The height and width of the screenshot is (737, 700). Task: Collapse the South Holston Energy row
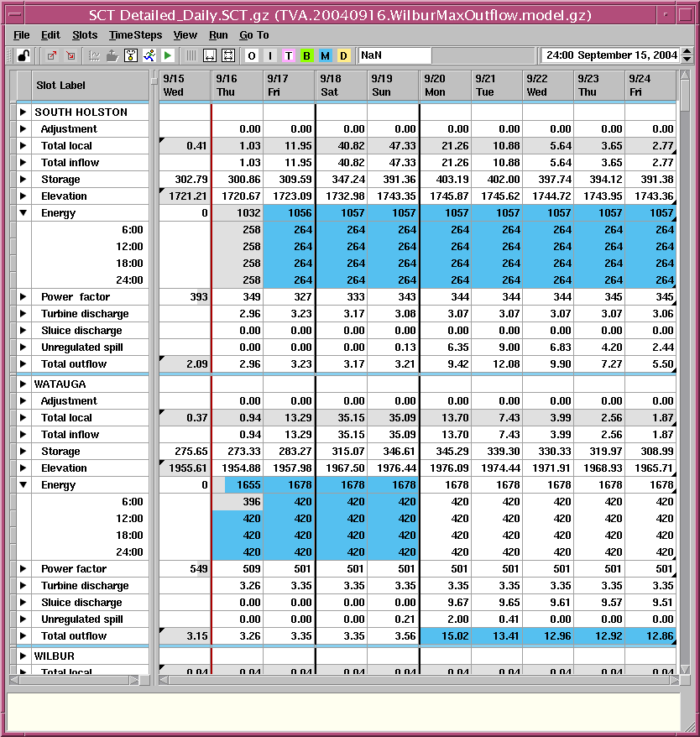pos(23,213)
